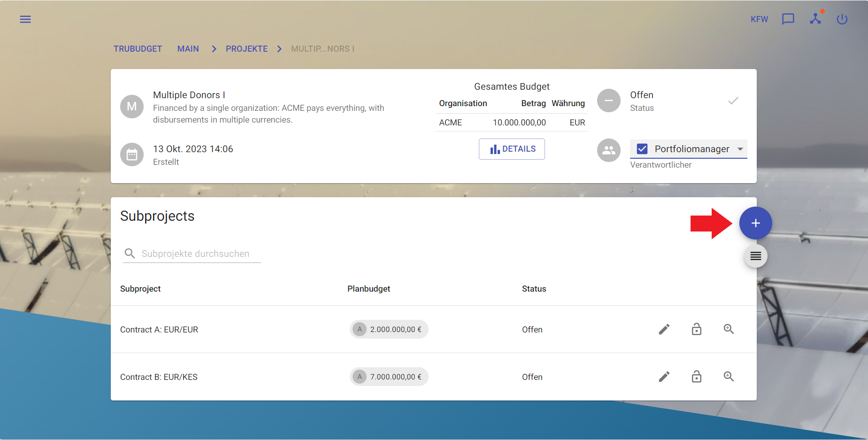868x440 pixels.
Task: View details of Contract A subproject
Action: (729, 329)
